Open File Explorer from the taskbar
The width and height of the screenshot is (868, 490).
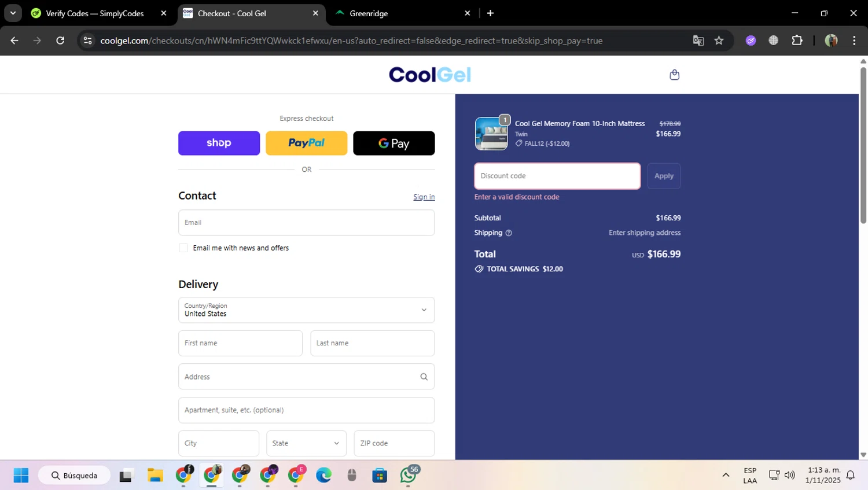click(155, 476)
